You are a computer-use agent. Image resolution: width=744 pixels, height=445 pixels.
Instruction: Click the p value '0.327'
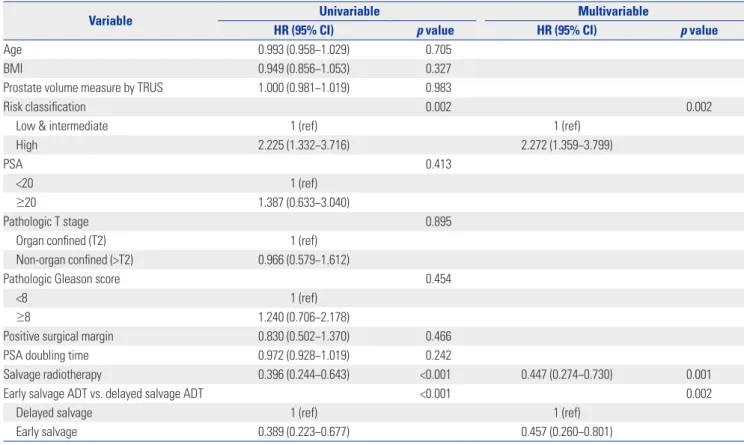click(x=438, y=69)
